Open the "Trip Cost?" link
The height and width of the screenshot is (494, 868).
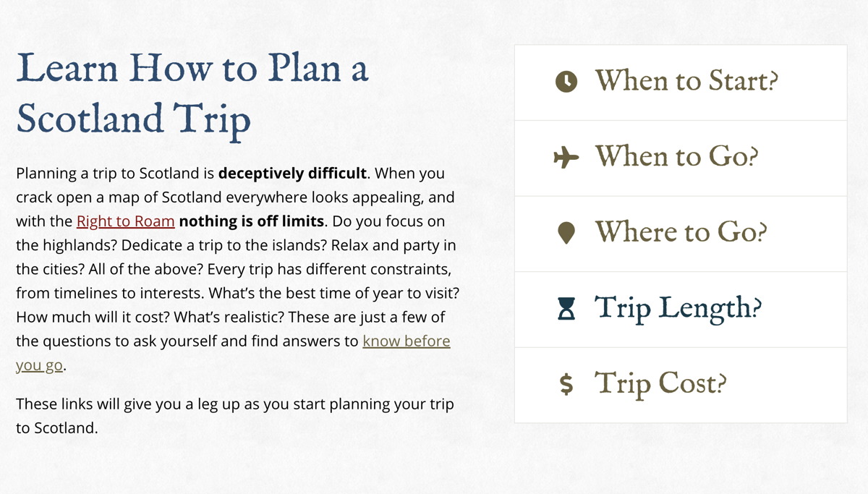[x=681, y=385]
